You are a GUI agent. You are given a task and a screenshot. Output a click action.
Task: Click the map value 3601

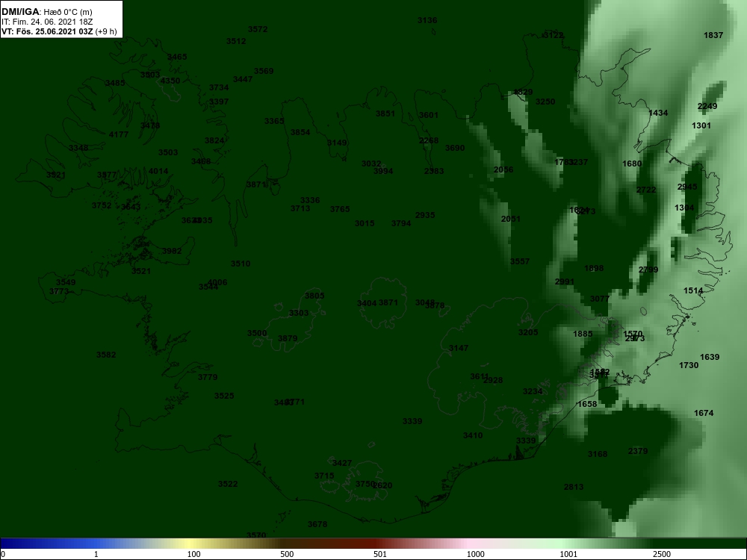click(x=428, y=115)
